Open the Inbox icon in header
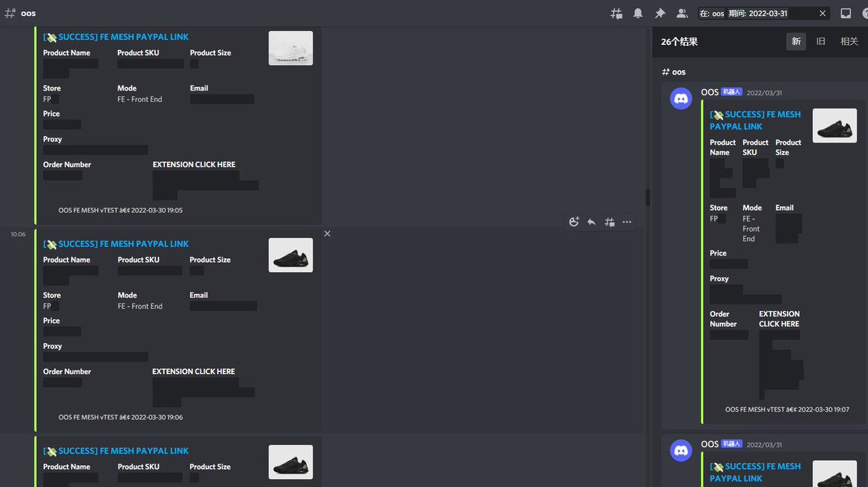Viewport: 868px width, 487px height. [846, 13]
